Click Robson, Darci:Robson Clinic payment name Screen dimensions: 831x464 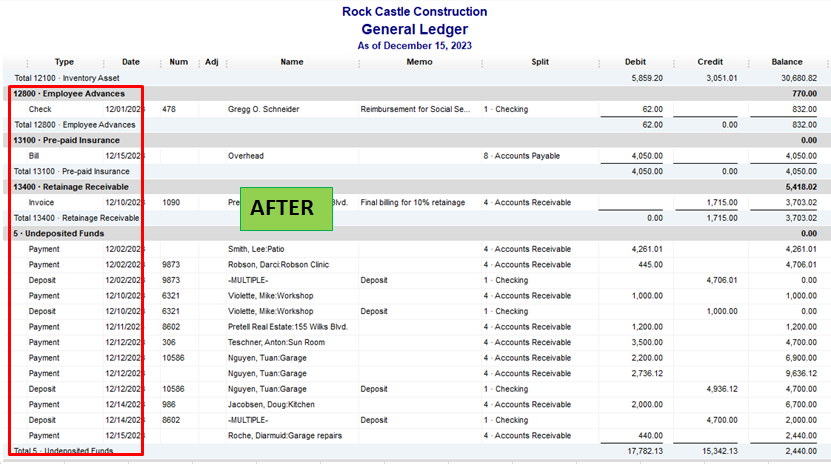pos(278,264)
